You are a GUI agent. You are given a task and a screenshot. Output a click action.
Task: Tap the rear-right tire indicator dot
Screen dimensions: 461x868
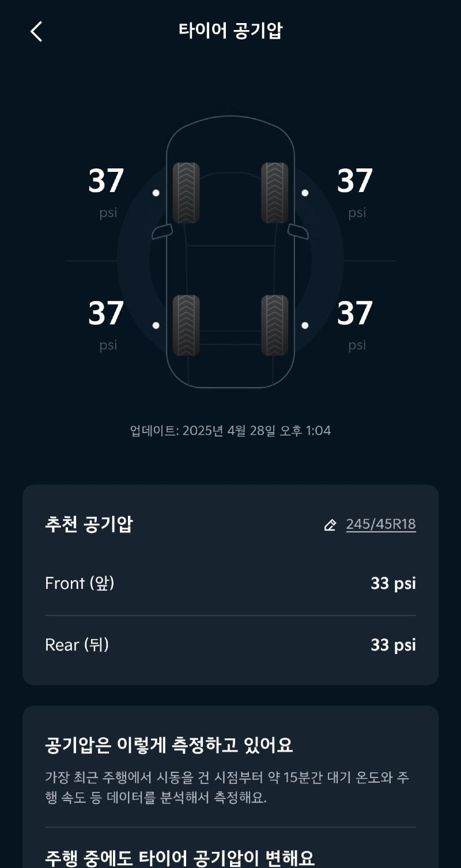click(x=305, y=325)
